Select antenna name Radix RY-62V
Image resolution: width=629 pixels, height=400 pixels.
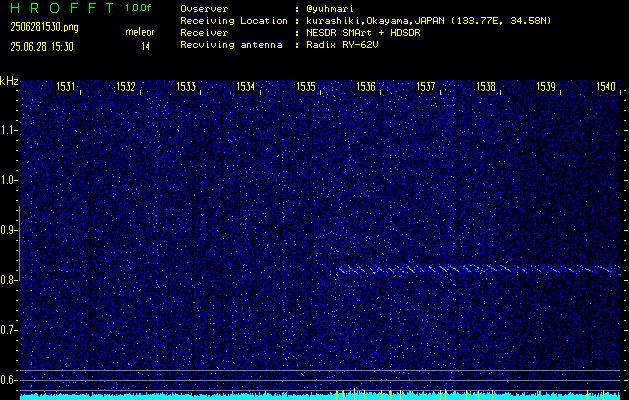342,45
